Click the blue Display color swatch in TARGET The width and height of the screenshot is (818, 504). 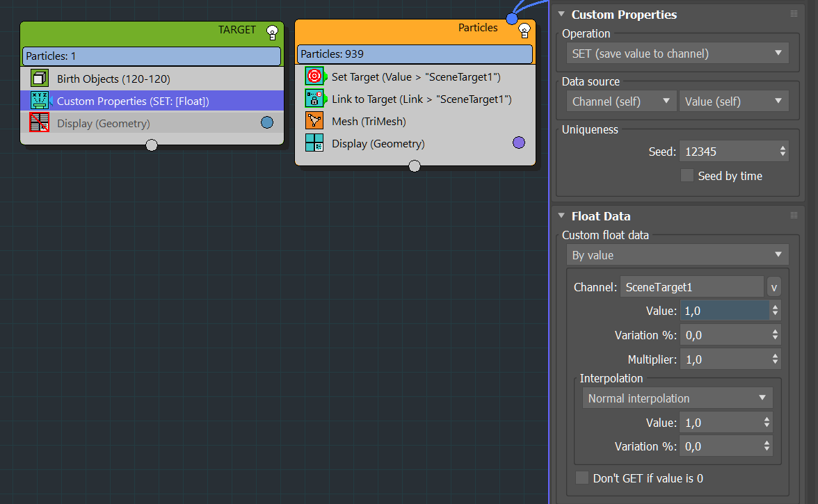pos(266,123)
